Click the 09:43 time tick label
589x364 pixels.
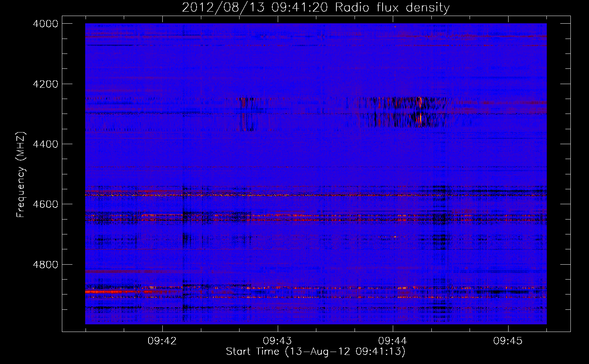pyautogui.click(x=277, y=341)
